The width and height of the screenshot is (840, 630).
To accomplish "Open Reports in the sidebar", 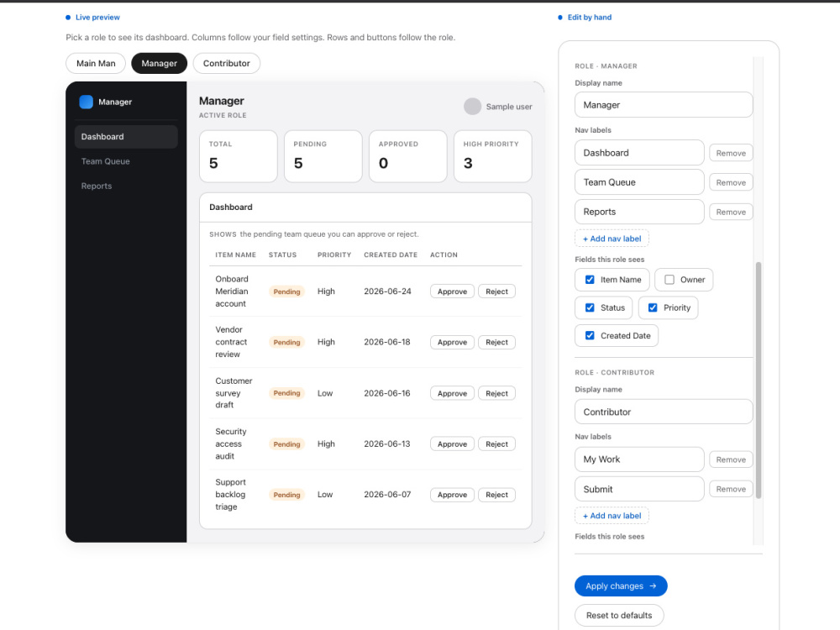I will [126, 186].
